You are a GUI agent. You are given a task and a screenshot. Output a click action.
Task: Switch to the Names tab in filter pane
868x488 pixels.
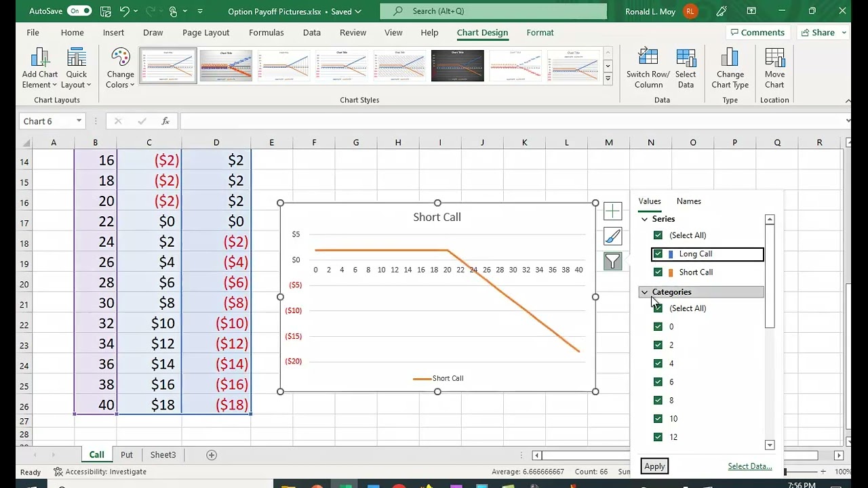(689, 201)
